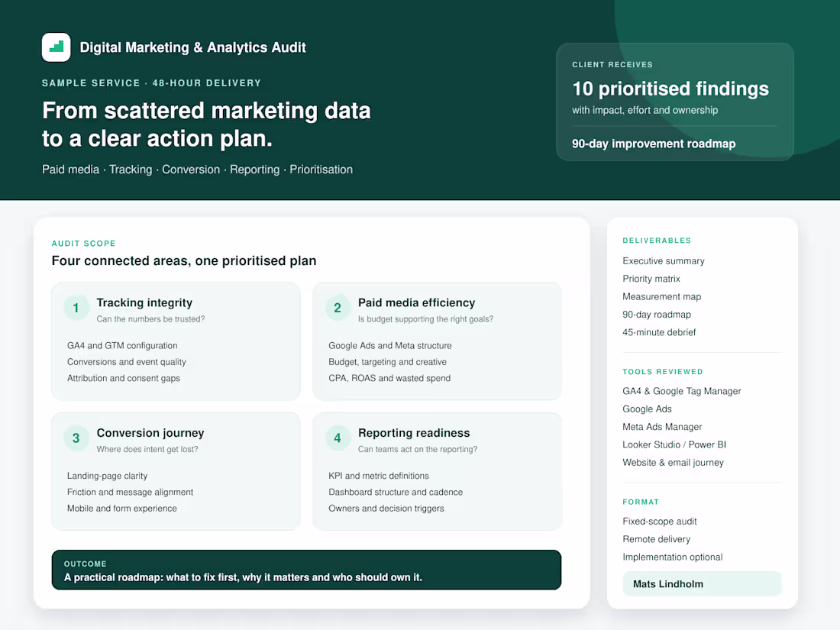Select 90-day improvement roadmap text
Viewport: 840px width, 630px height.
pos(654,144)
